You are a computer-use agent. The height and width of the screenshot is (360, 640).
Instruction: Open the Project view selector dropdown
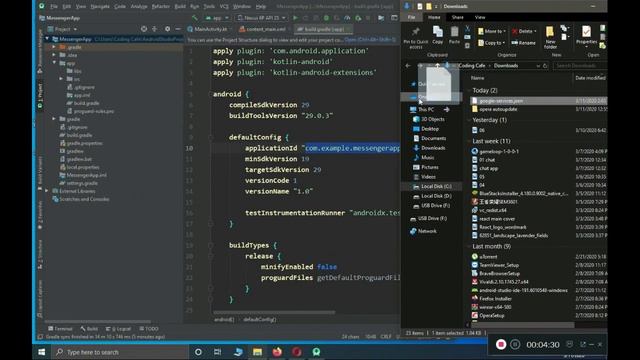[62, 29]
